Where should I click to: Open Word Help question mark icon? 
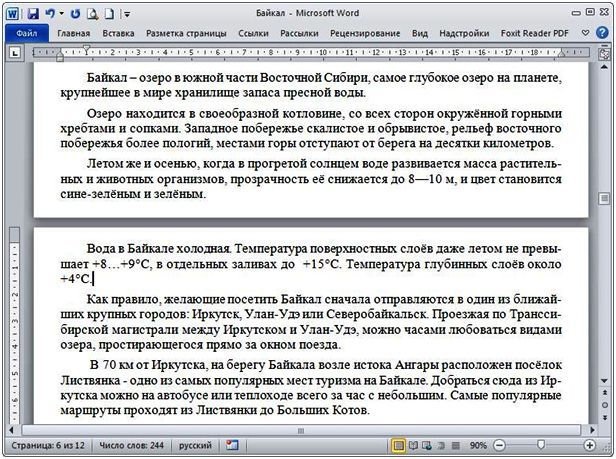click(x=603, y=33)
